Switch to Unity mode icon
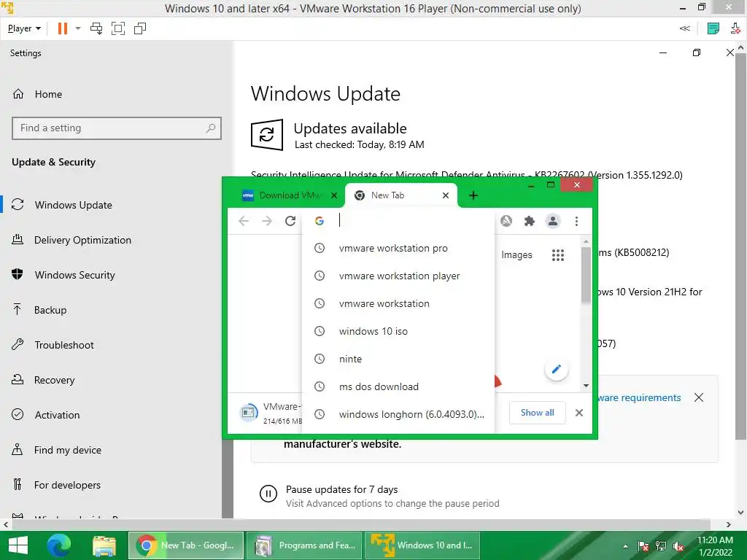Image resolution: width=747 pixels, height=560 pixels. (x=140, y=28)
